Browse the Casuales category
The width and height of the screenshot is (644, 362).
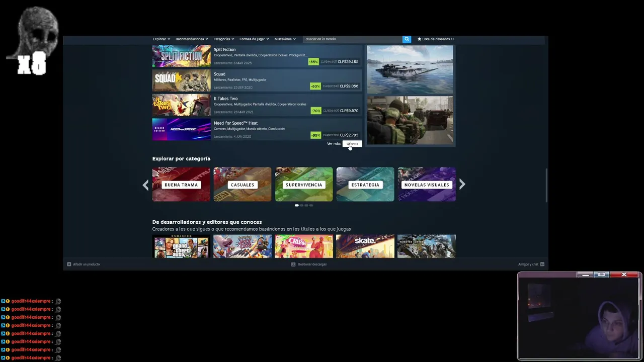[x=243, y=185]
